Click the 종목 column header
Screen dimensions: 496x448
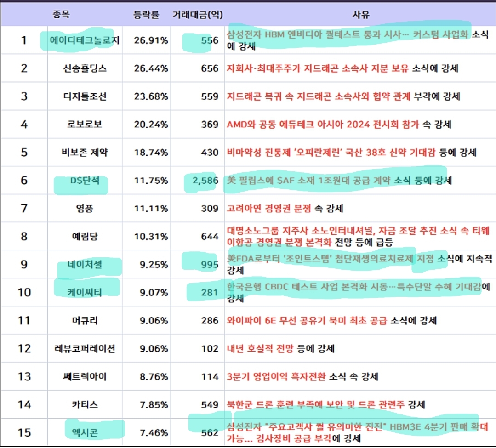61,14
